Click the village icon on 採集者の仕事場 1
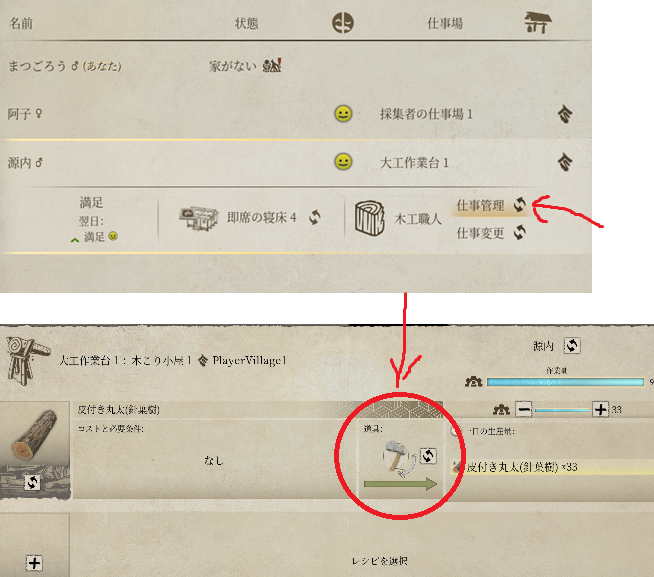 coord(565,114)
